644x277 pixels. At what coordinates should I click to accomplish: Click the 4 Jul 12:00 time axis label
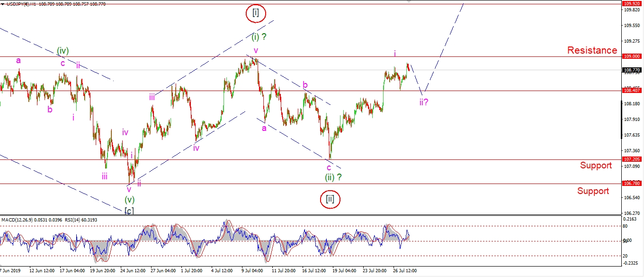tap(222, 271)
